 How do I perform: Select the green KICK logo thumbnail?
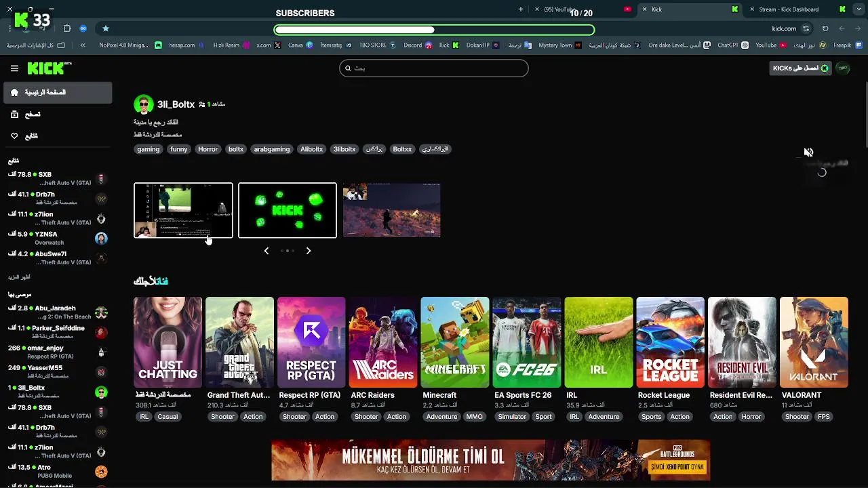(x=288, y=210)
